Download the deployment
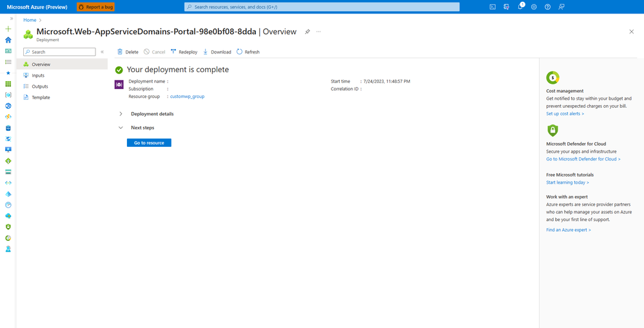 [x=217, y=52]
